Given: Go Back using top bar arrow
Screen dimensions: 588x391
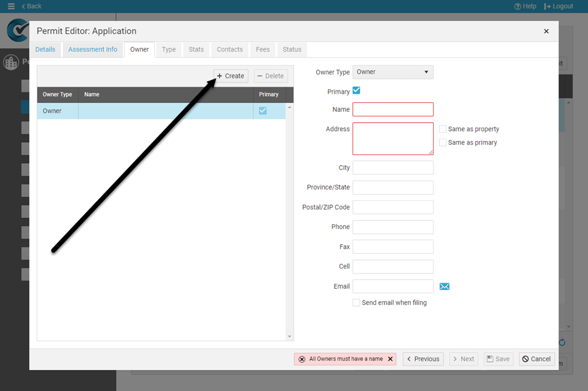Looking at the screenshot, I should (31, 6).
